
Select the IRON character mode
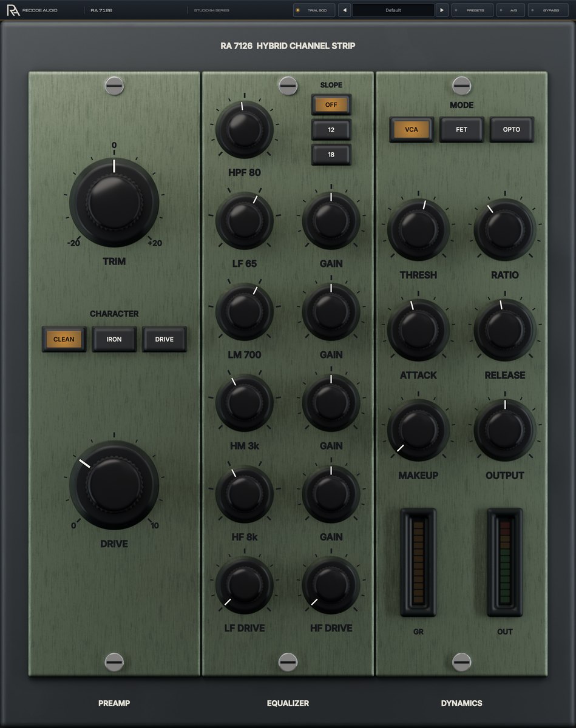pyautogui.click(x=114, y=339)
